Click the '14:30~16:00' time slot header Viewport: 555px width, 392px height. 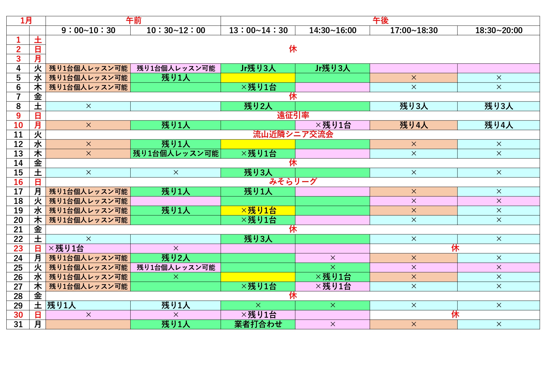tap(333, 30)
